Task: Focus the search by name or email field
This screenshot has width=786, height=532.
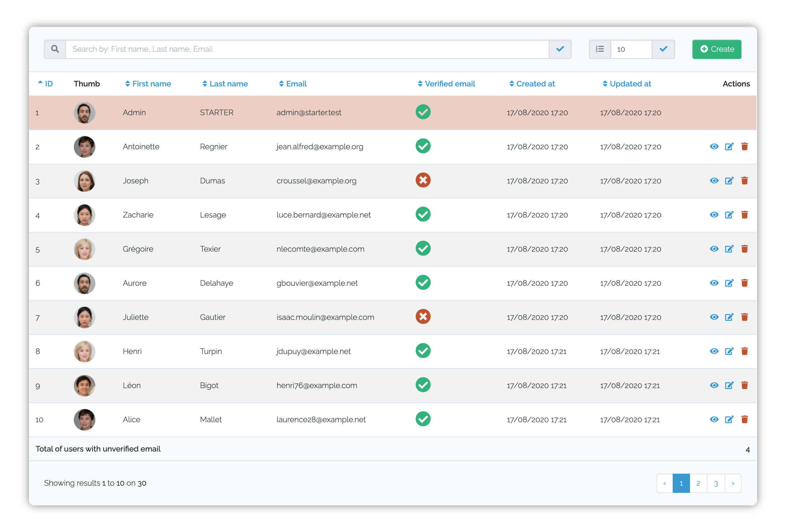Action: tap(307, 49)
